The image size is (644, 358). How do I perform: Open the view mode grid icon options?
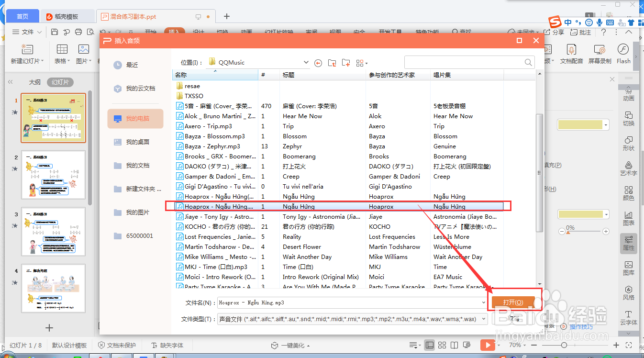click(x=362, y=63)
